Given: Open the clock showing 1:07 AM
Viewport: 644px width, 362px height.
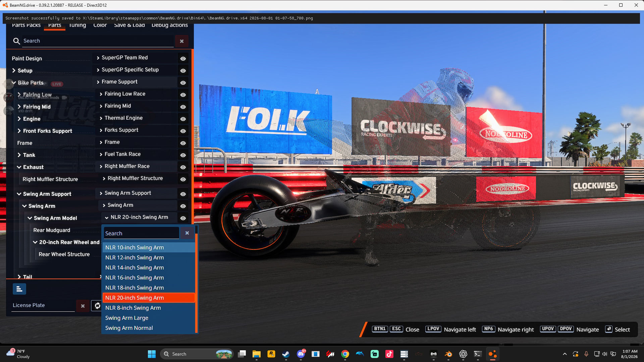Looking at the screenshot, I should (x=630, y=354).
